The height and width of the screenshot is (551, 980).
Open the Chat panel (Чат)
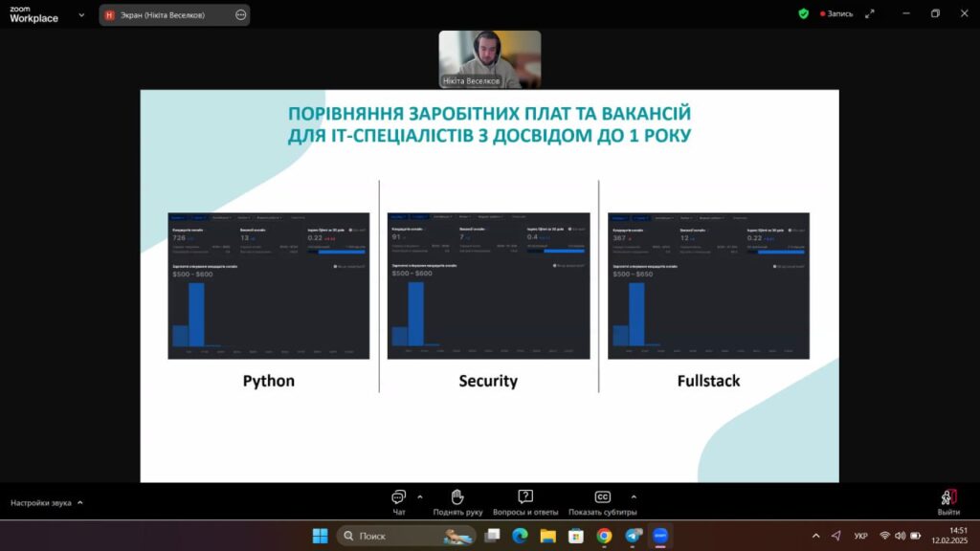pos(399,501)
